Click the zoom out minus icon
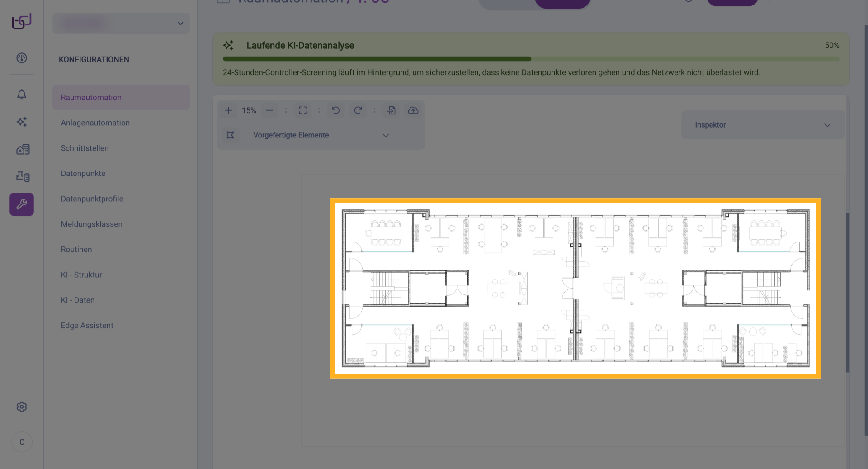Viewport: 868px width, 469px height. (269, 110)
